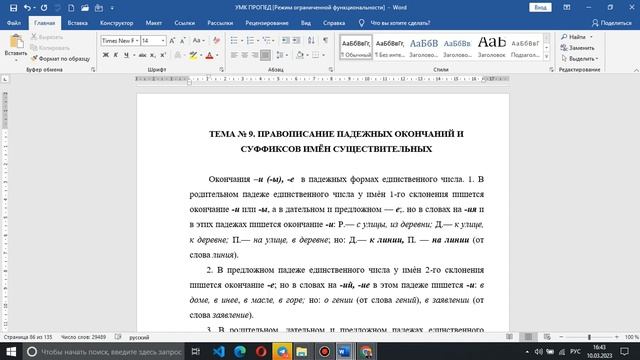Click the zoom slider handle in the status bar
Image resolution: width=640 pixels, height=360 pixels.
click(x=589, y=337)
